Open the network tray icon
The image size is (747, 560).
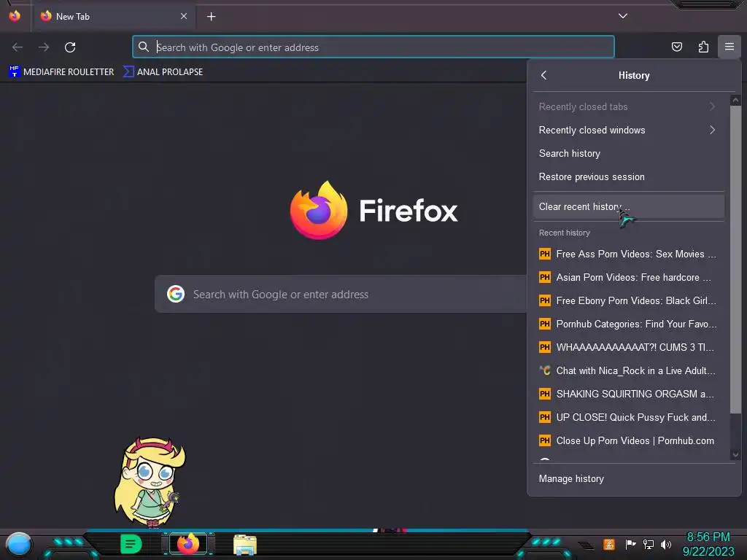coord(648,544)
